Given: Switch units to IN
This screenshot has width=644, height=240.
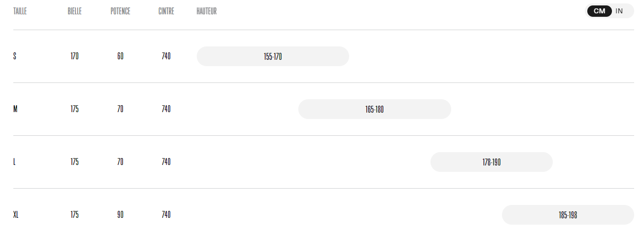Looking at the screenshot, I should 619,11.
